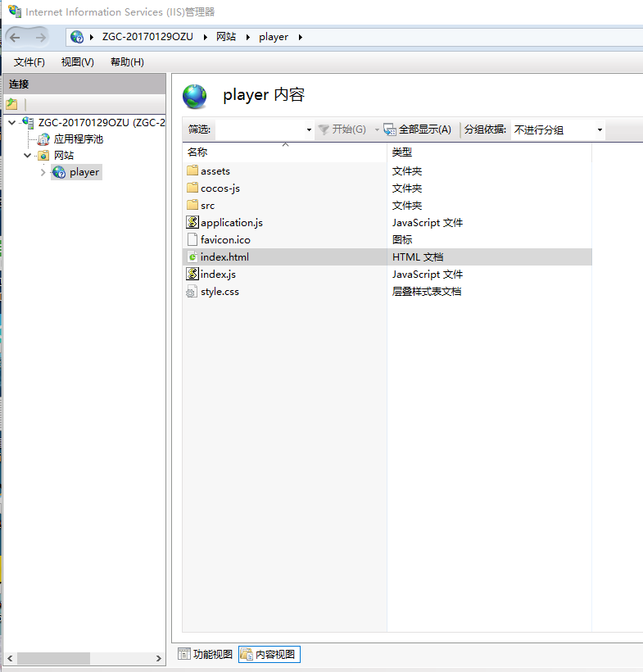Click the IIS Manager title bar icon
This screenshot has height=672, width=643.
[15, 11]
